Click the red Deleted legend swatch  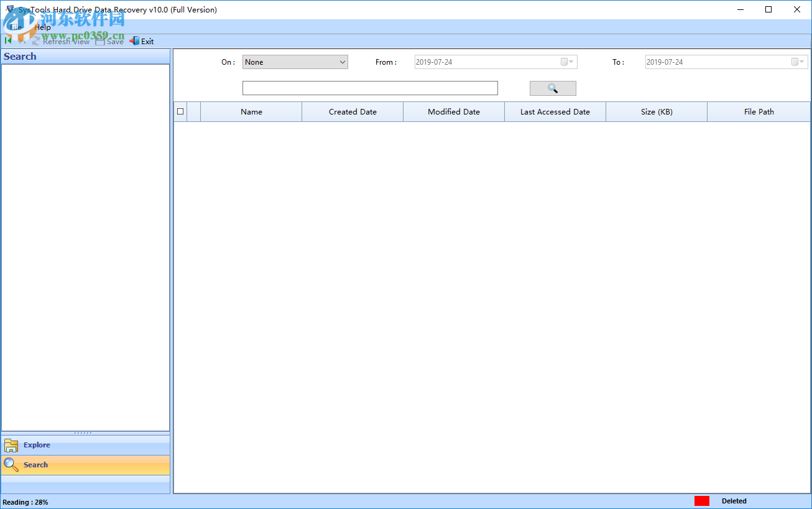(x=701, y=500)
